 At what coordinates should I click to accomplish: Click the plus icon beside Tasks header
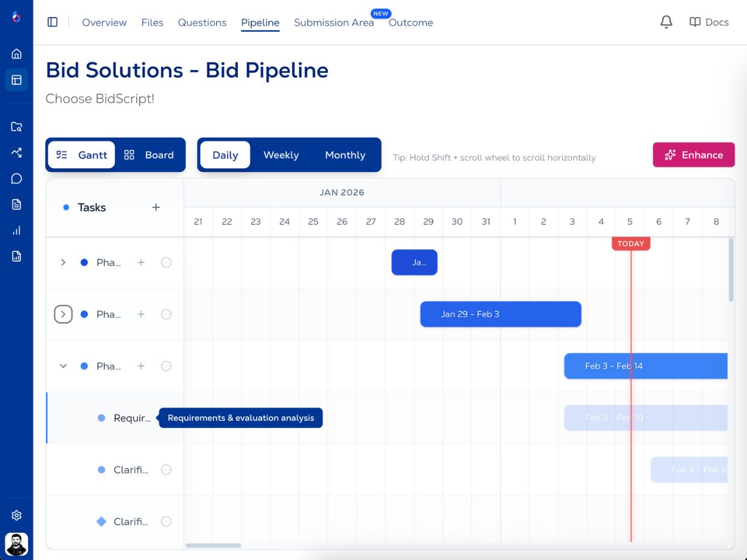click(x=156, y=208)
